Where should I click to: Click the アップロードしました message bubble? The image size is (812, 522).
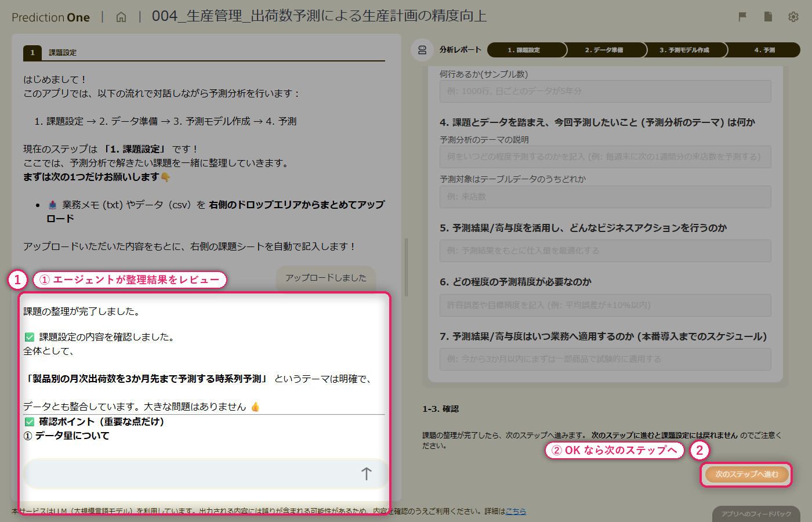click(x=325, y=278)
